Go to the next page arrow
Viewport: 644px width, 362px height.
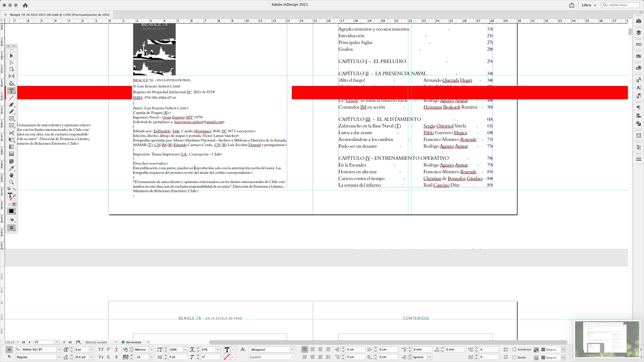coord(64,342)
